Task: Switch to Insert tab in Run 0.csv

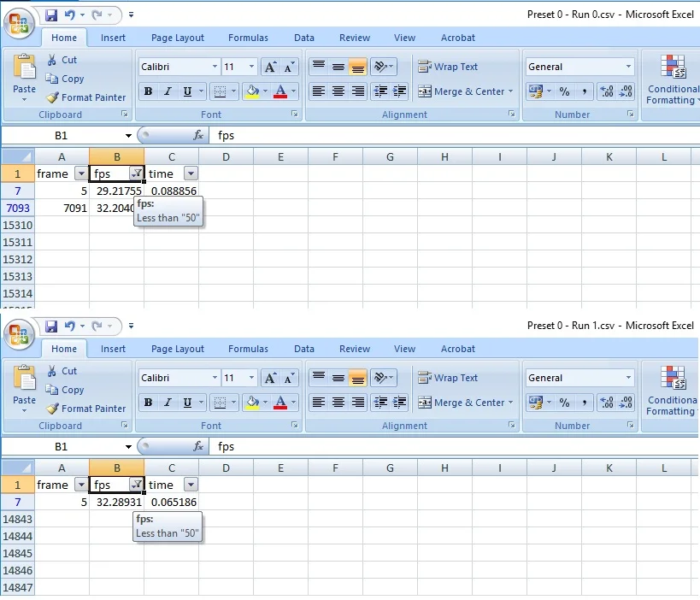Action: tap(113, 38)
